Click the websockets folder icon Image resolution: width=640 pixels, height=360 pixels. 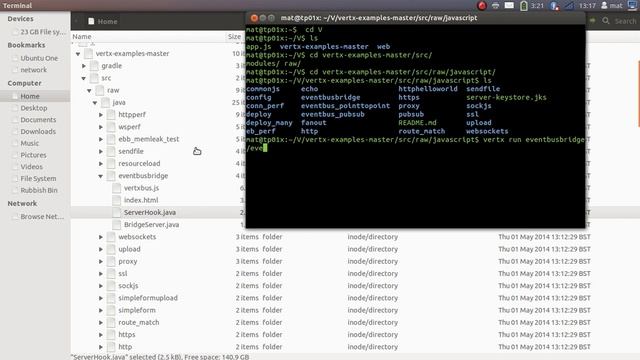pyautogui.click(x=111, y=237)
